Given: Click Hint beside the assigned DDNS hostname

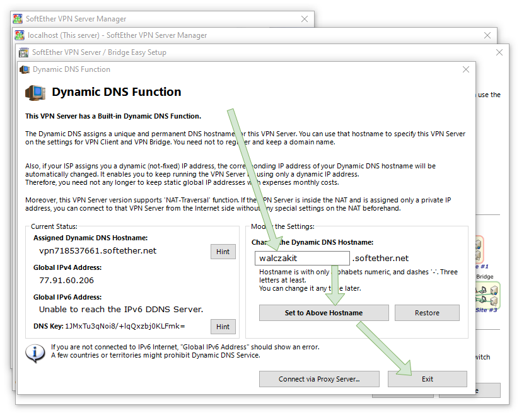Looking at the screenshot, I should point(223,252).
